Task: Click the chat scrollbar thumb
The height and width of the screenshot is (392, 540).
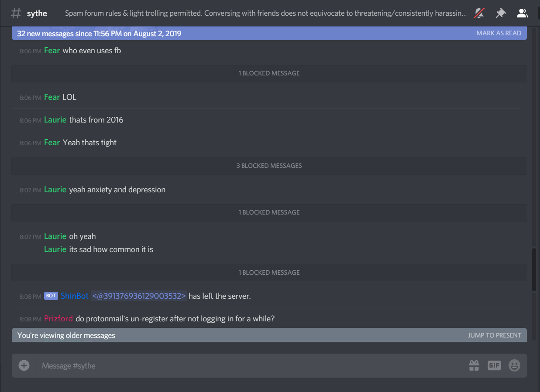Action: click(x=534, y=270)
